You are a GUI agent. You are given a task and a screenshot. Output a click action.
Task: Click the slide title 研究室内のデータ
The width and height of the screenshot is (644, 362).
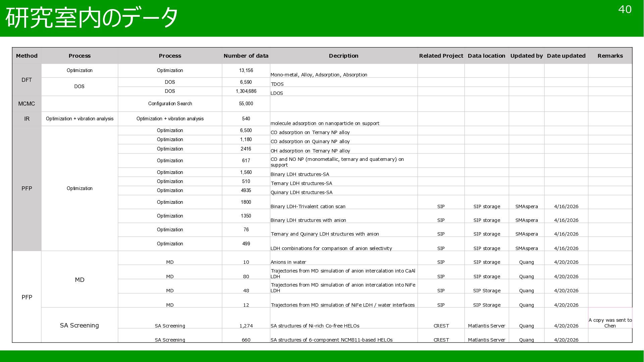(92, 17)
